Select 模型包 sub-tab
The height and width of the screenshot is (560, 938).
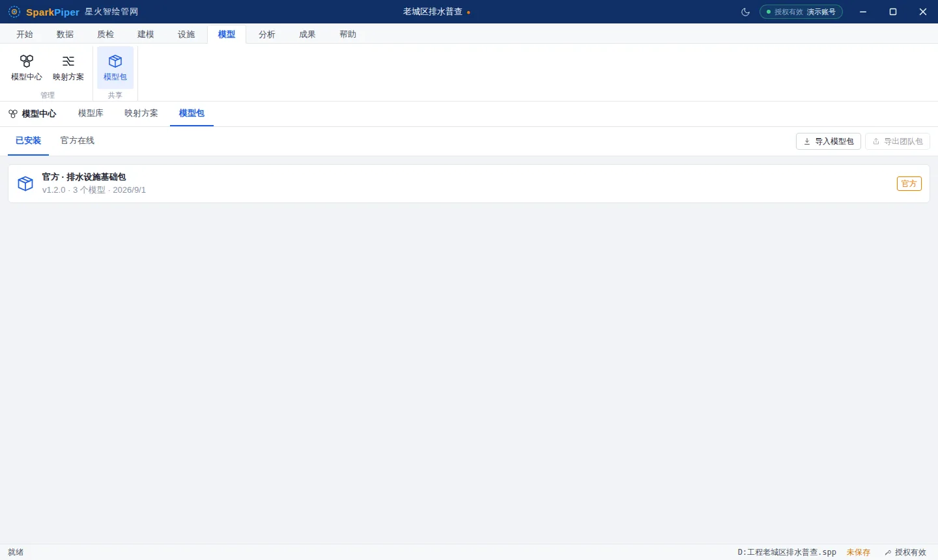[192, 113]
